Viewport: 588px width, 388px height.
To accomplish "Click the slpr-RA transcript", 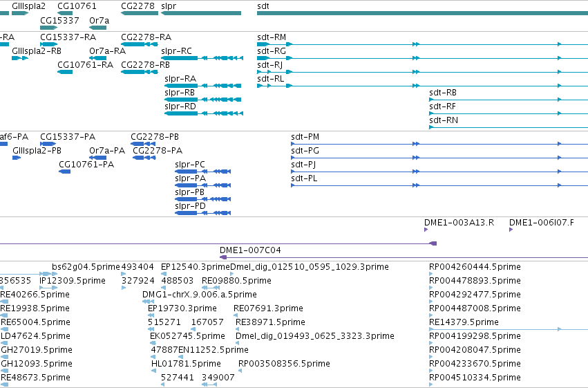I will point(203,86).
